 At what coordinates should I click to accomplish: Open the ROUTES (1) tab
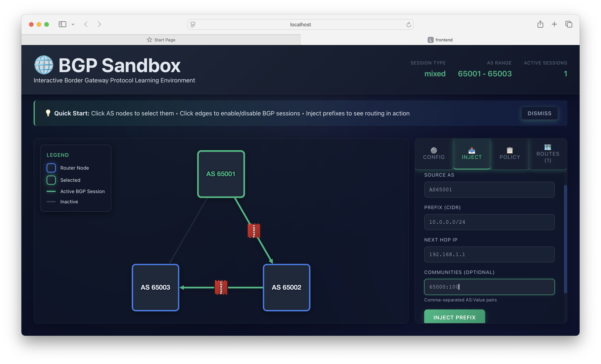[548, 154]
